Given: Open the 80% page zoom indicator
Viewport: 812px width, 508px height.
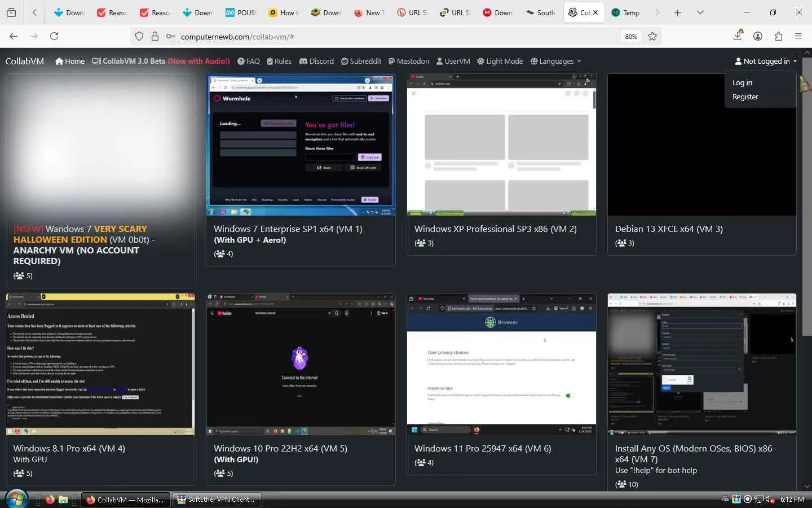Looking at the screenshot, I should click(631, 37).
